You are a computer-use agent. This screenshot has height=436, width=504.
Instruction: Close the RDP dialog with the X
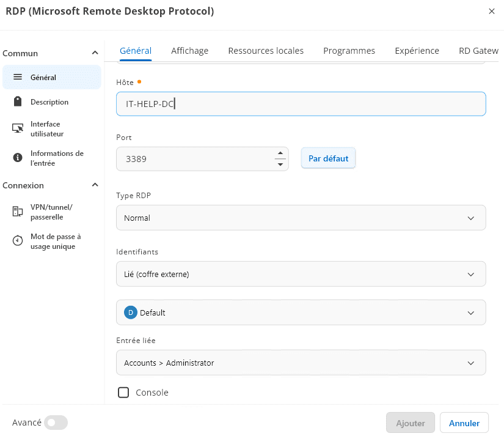[x=492, y=11]
